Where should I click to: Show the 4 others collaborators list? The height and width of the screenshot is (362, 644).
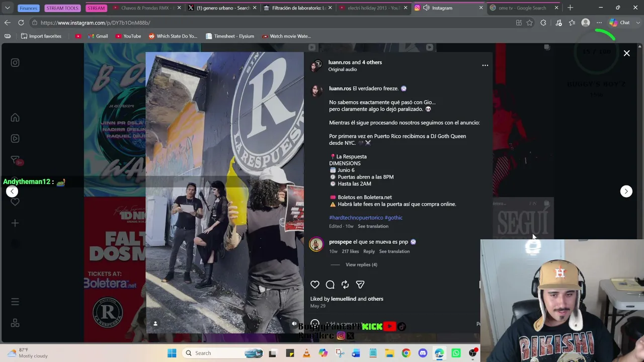[x=372, y=62]
